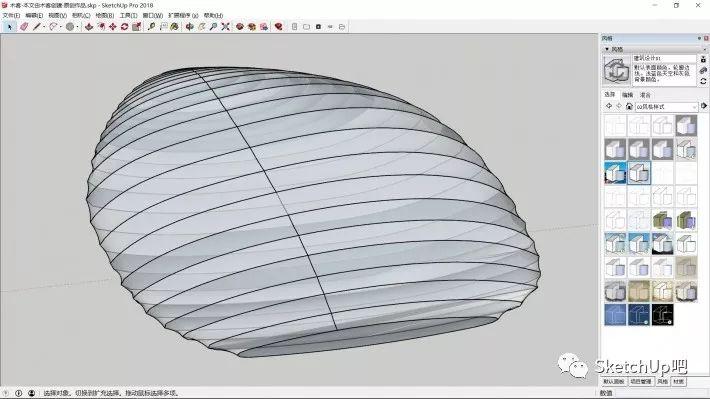Expand the circle shape tool dropdown arrow
Image resolution: width=710 pixels, height=399 pixels.
77,27
